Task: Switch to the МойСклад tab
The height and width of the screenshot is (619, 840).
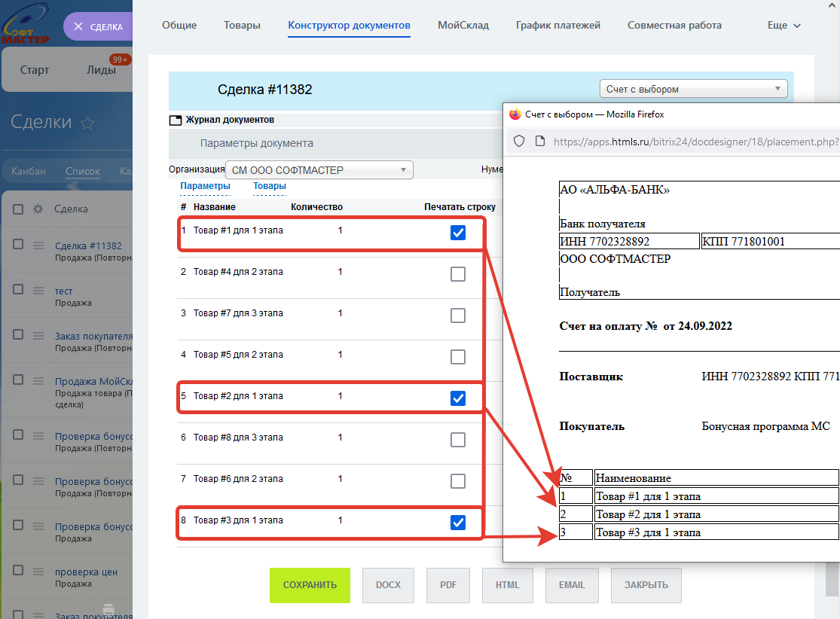Action: [463, 26]
